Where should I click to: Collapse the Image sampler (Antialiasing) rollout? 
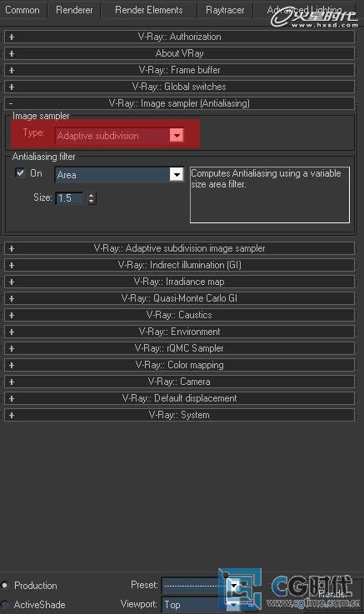pos(180,103)
